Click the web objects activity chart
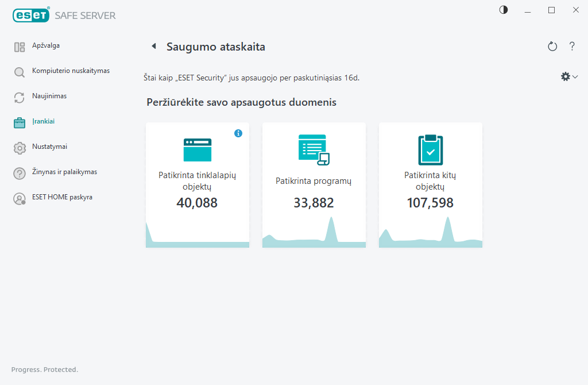The width and height of the screenshot is (588, 385). tap(198, 235)
